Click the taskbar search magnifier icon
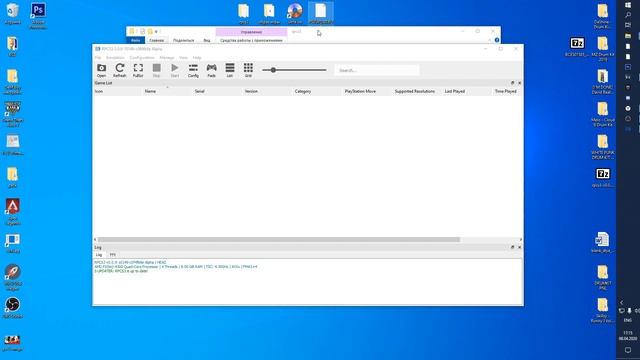The image size is (640, 360). [x=628, y=15]
